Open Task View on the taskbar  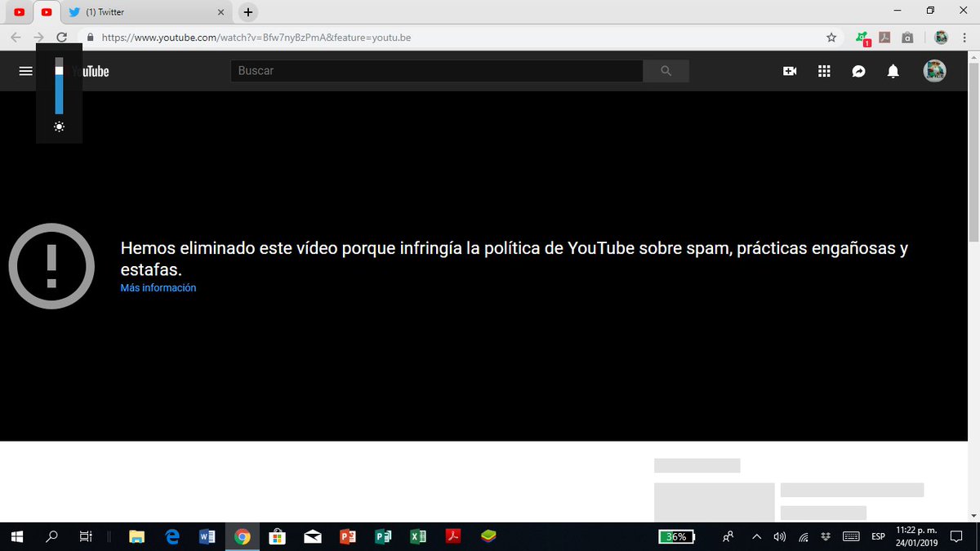[86, 536]
